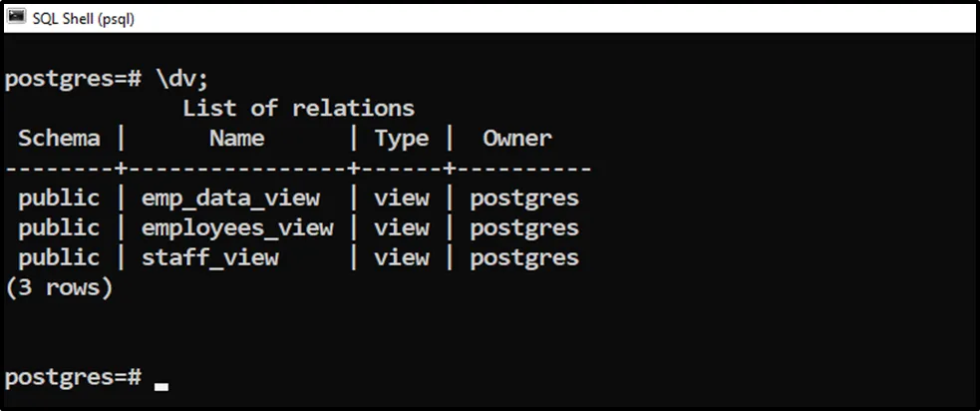Click the final "postgres=#" prompt text
This screenshot has height=411, width=980.
click(x=73, y=378)
